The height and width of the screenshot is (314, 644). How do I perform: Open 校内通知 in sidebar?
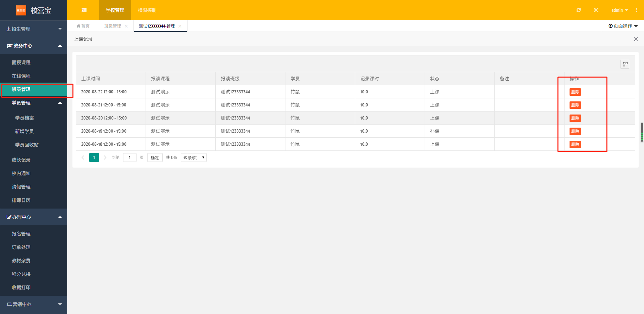tap(34, 173)
